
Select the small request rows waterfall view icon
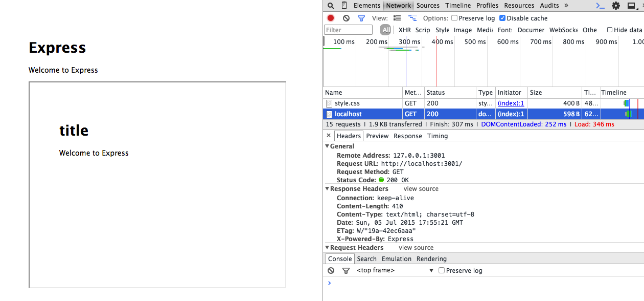click(412, 18)
